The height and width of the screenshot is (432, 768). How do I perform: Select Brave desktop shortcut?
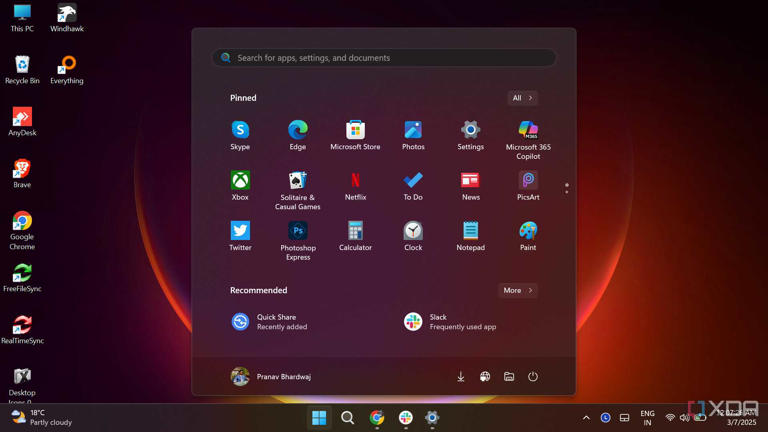point(22,174)
